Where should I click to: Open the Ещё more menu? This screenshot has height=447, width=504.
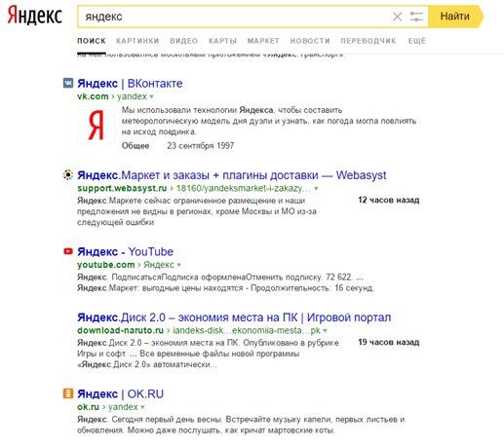click(x=417, y=41)
